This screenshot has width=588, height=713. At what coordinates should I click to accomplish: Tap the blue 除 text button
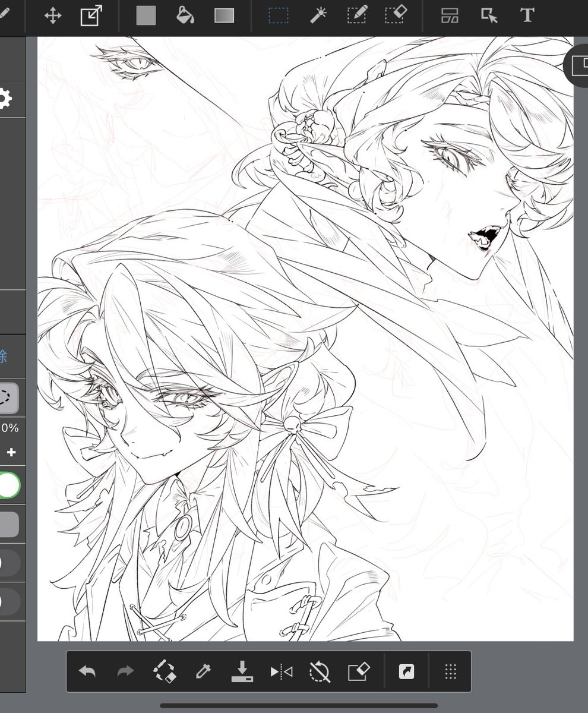[3, 357]
